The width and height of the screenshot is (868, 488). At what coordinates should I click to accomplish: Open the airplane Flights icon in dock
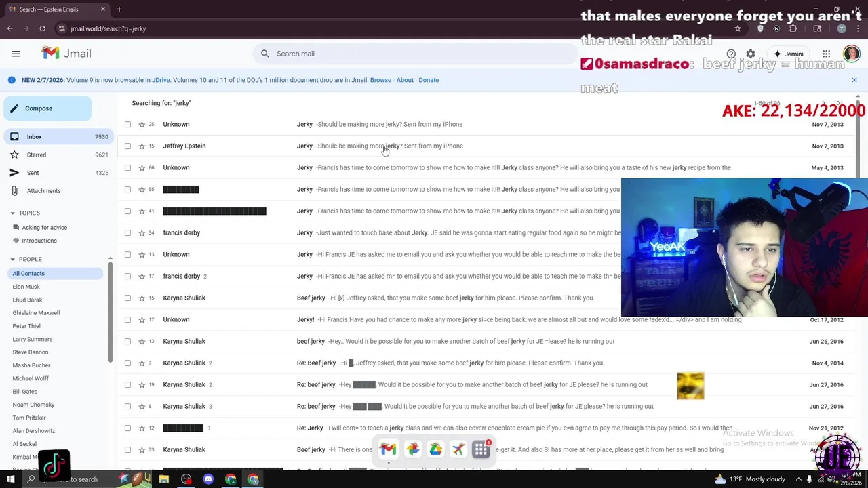458,449
